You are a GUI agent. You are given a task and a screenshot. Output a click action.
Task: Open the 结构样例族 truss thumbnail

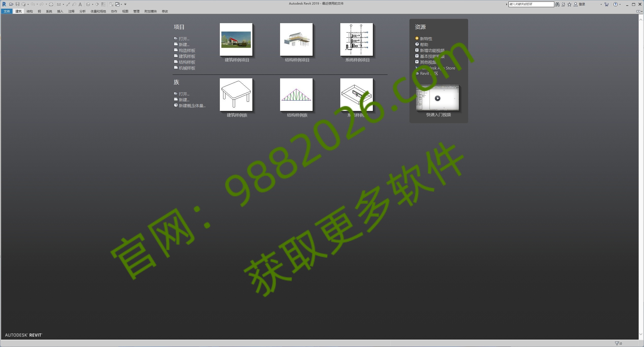[296, 95]
